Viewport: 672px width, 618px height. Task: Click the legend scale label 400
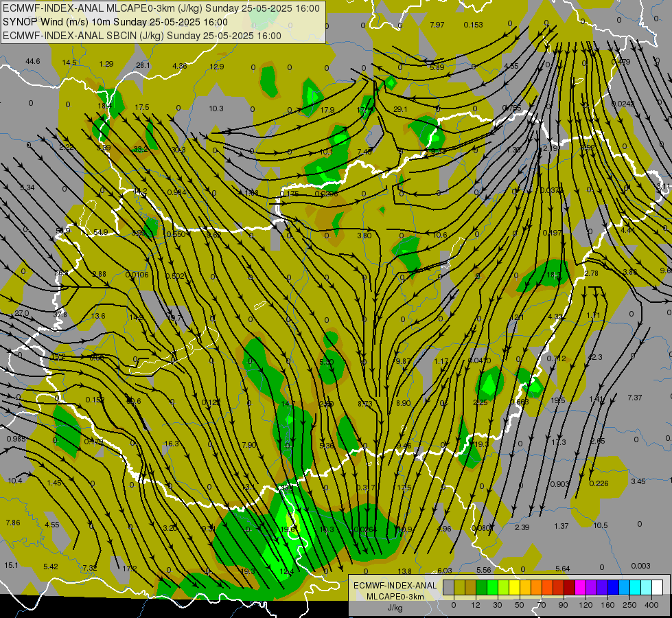[651, 605]
